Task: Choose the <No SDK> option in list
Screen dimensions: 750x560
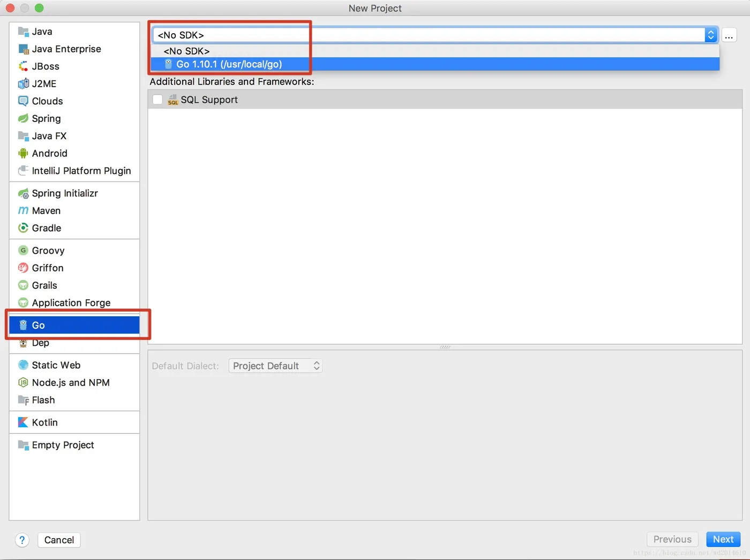Action: [434, 51]
